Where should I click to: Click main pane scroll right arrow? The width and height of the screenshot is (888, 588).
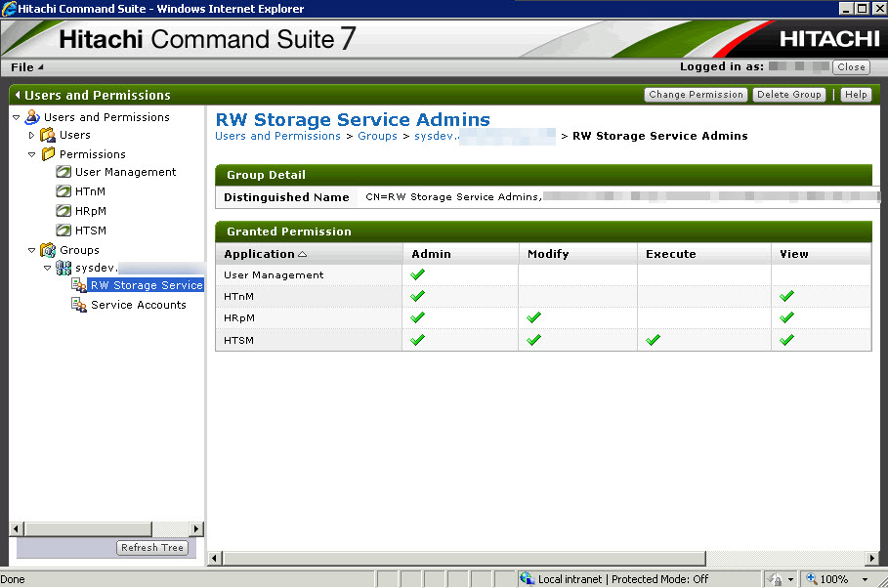tap(871, 559)
